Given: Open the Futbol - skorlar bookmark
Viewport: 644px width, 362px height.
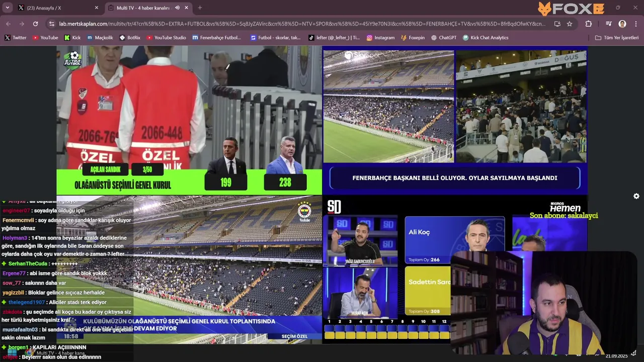Looking at the screenshot, I should [x=276, y=38].
